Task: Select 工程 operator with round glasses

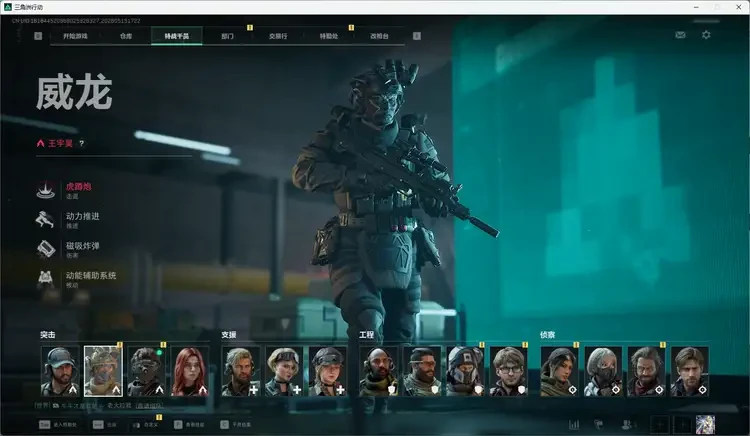Action: [x=508, y=371]
